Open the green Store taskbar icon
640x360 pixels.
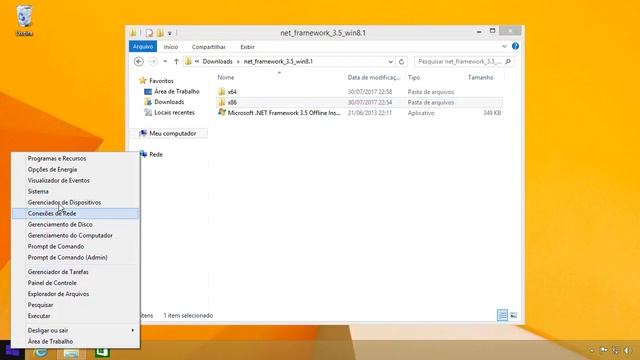point(102,352)
